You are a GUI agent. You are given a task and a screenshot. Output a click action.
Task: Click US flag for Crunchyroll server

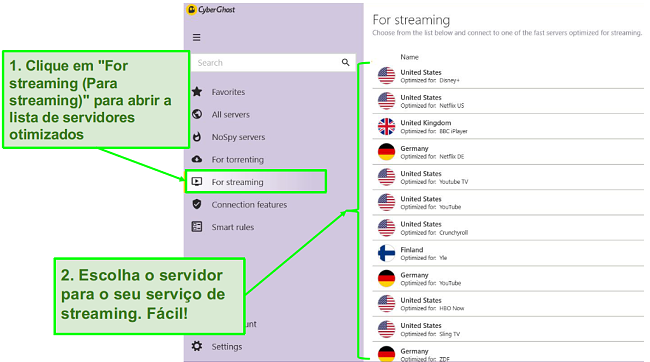tap(386, 228)
